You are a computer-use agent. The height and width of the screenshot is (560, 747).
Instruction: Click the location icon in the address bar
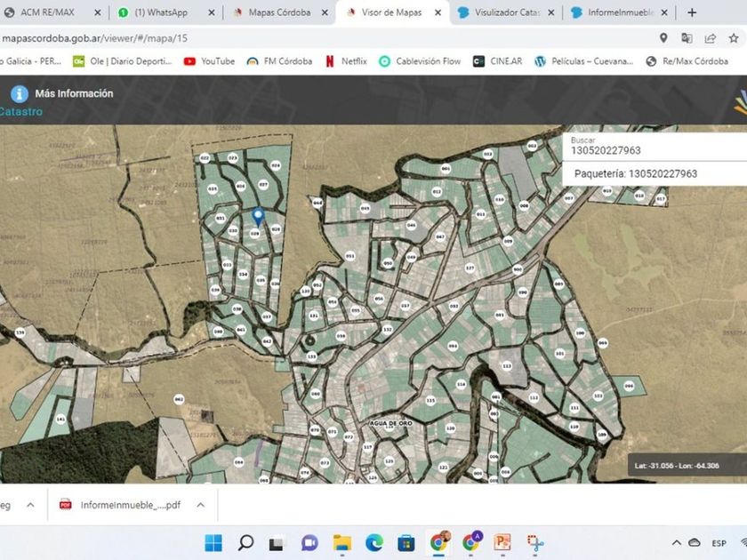point(663,38)
